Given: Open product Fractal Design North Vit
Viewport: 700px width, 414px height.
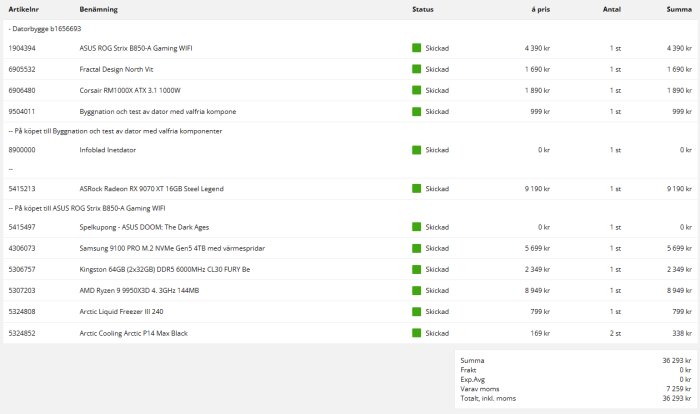Looking at the screenshot, I should click(x=116, y=69).
